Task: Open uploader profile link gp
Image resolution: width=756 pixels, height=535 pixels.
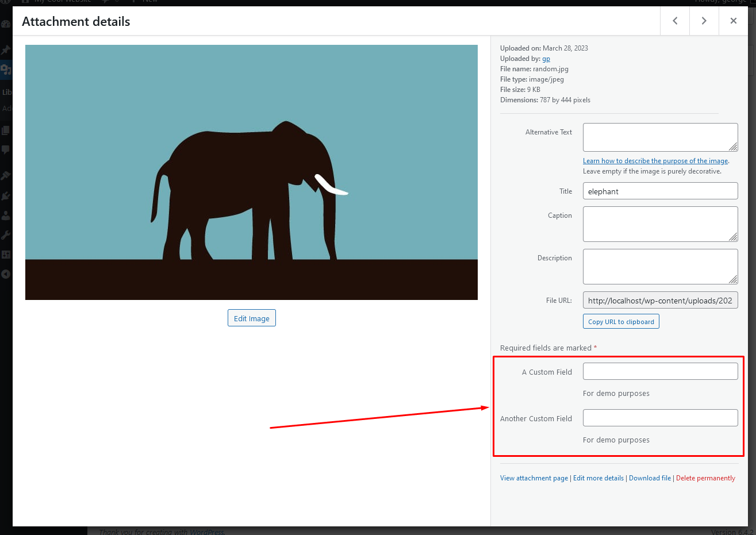Action: (546, 59)
